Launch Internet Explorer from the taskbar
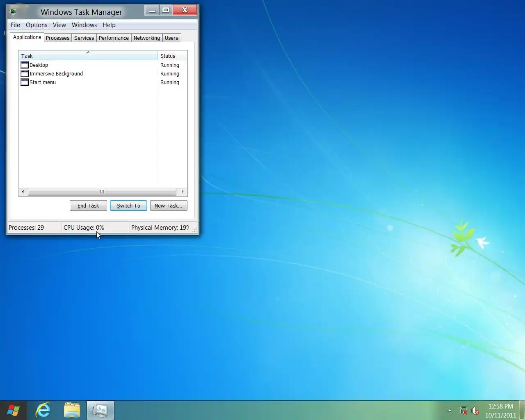The image size is (525, 420). (x=43, y=410)
